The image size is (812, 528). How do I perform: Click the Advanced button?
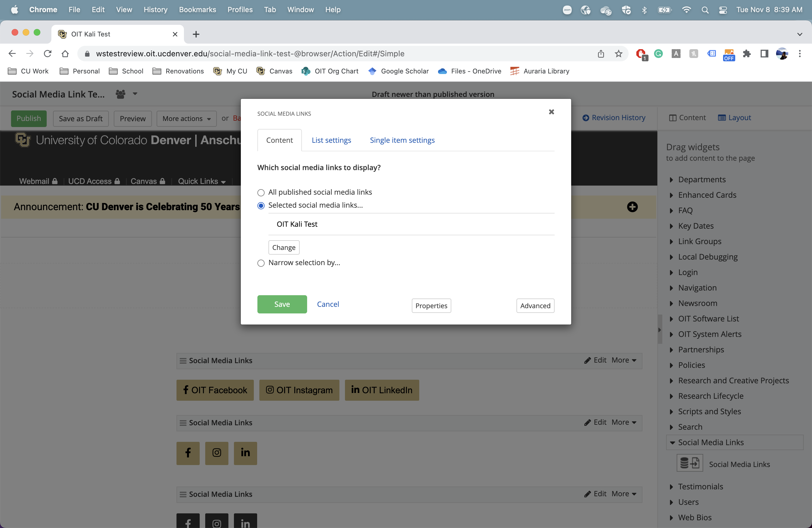(x=534, y=305)
